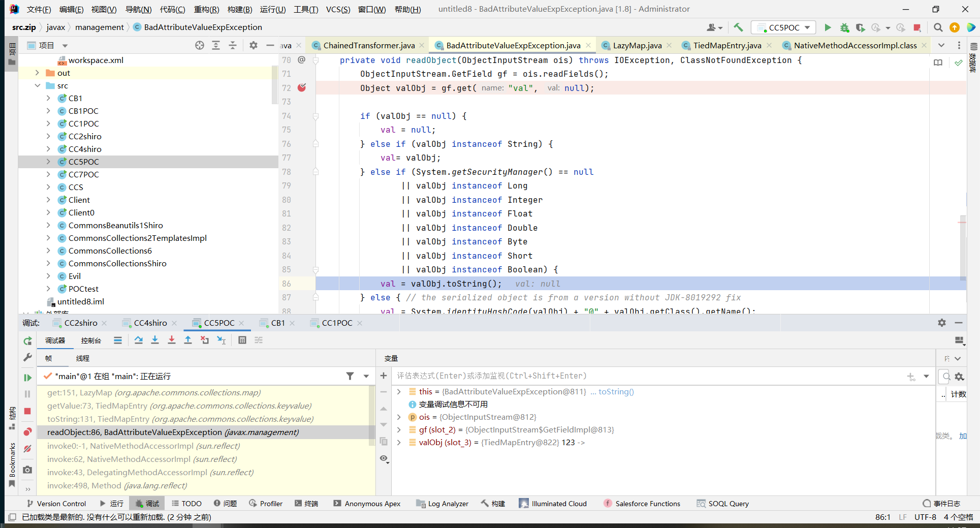This screenshot has height=528, width=980.
Task: Expand all in the project panel
Action: tap(216, 45)
